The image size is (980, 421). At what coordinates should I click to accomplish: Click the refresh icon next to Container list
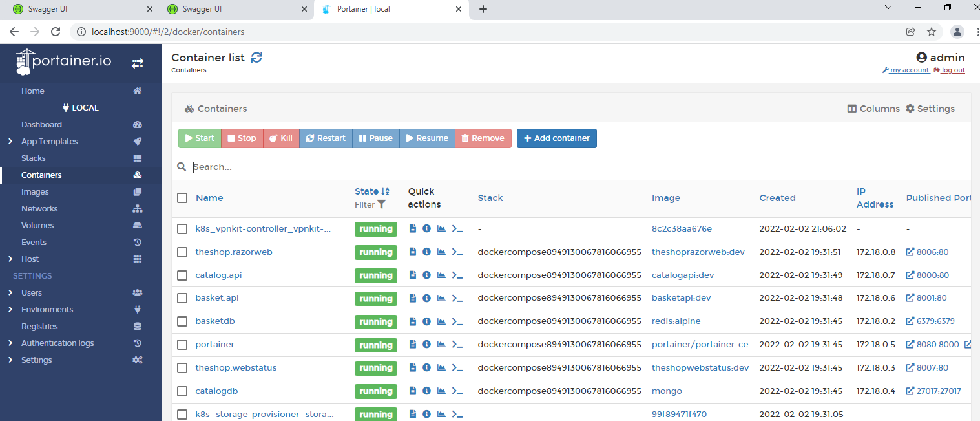pyautogui.click(x=256, y=58)
